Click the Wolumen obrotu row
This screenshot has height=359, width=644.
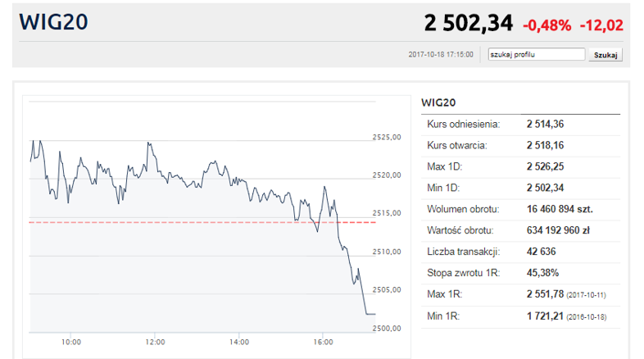click(x=520, y=208)
